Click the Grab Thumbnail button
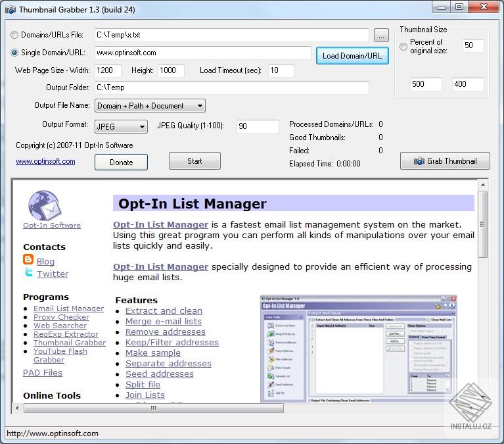The image size is (504, 444). click(445, 161)
